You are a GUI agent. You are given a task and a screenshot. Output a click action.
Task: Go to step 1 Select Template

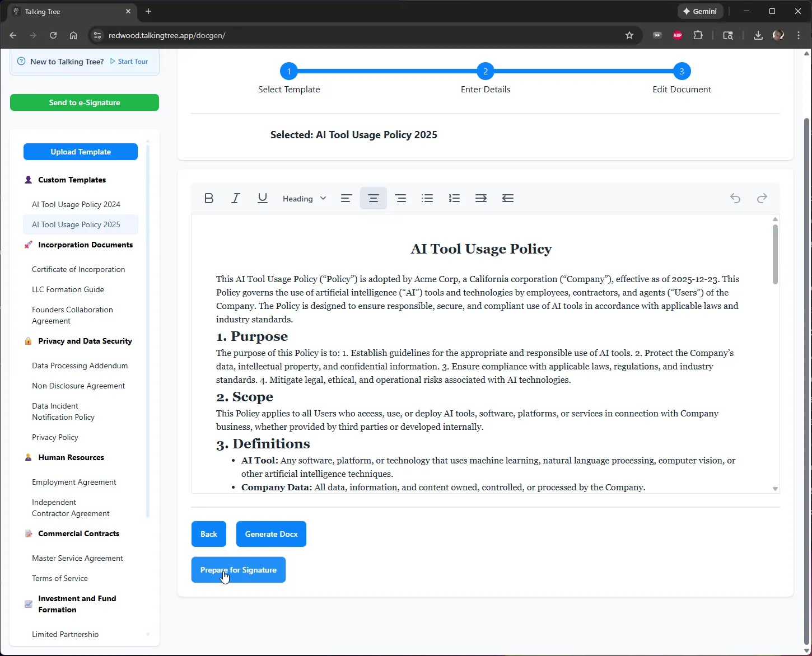pos(289,71)
